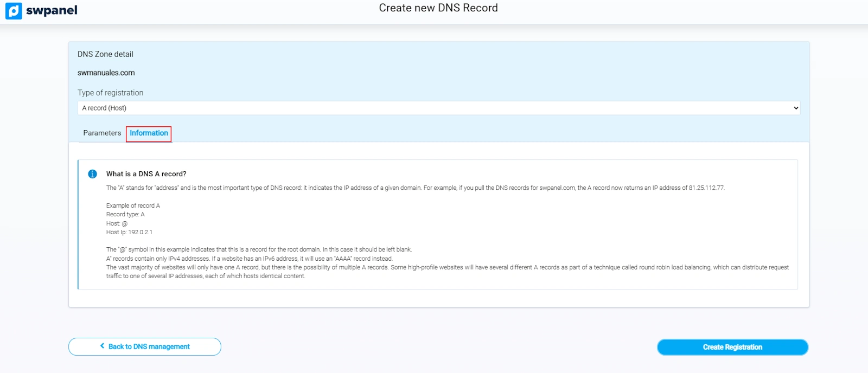
Task: Click the swpanel brand name text
Action: (52, 10)
